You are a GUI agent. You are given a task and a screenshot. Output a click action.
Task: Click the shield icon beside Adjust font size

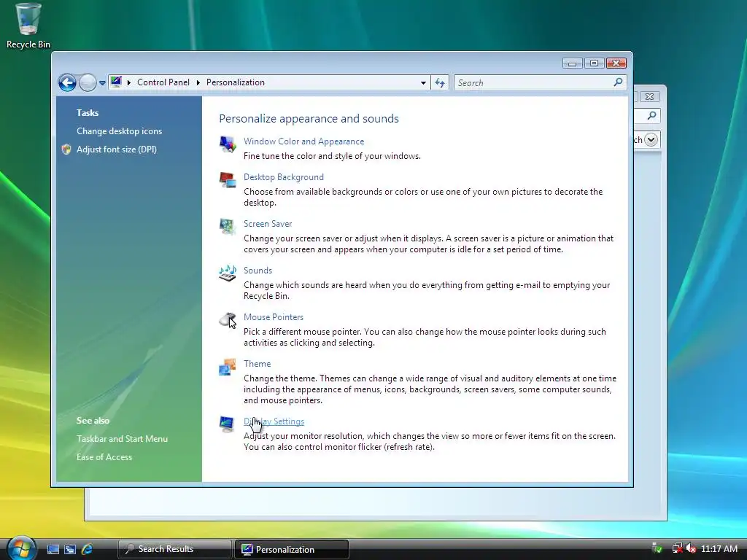(x=66, y=149)
